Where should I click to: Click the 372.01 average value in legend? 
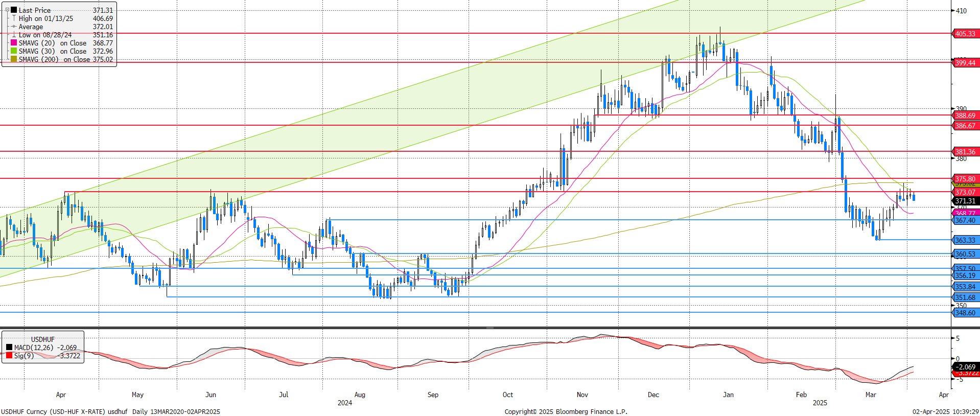[x=103, y=27]
